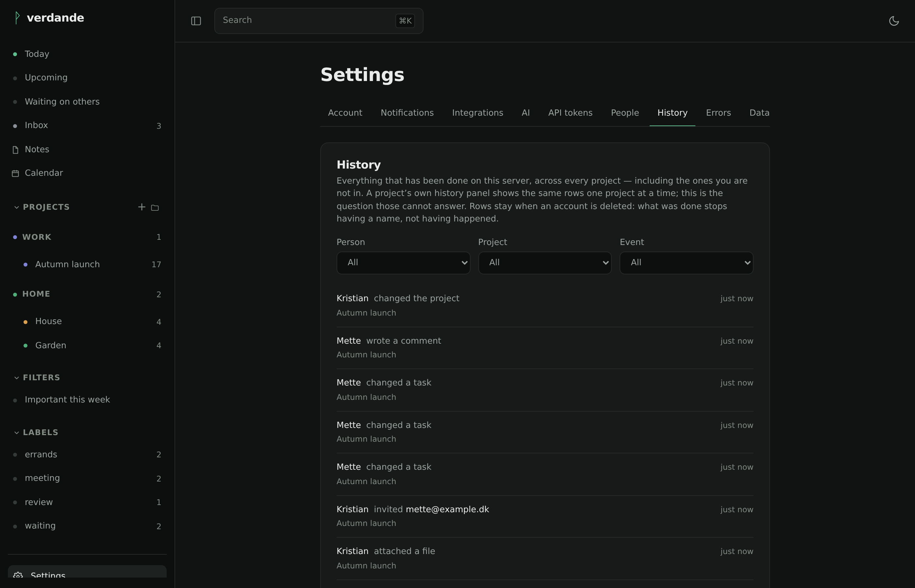Open the Event filter dropdown
915x588 pixels.
pyautogui.click(x=686, y=263)
